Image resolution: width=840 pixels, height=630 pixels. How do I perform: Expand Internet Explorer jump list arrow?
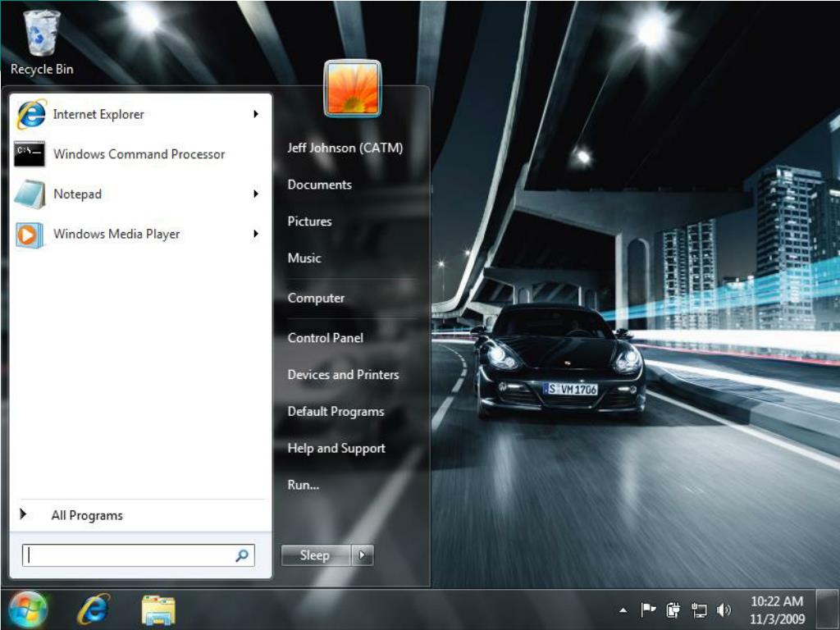tap(256, 114)
